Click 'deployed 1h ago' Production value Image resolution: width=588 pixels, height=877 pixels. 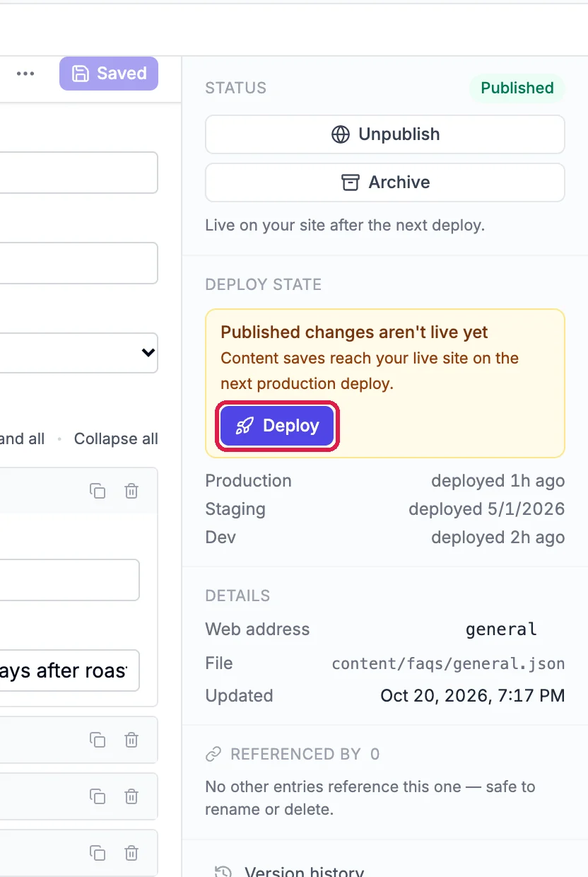(498, 481)
